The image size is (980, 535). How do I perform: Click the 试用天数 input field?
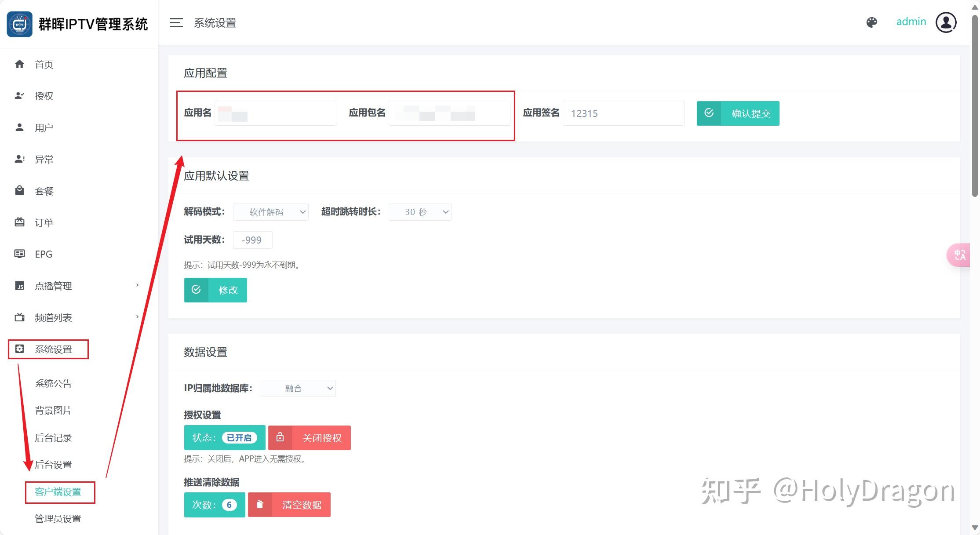click(252, 240)
